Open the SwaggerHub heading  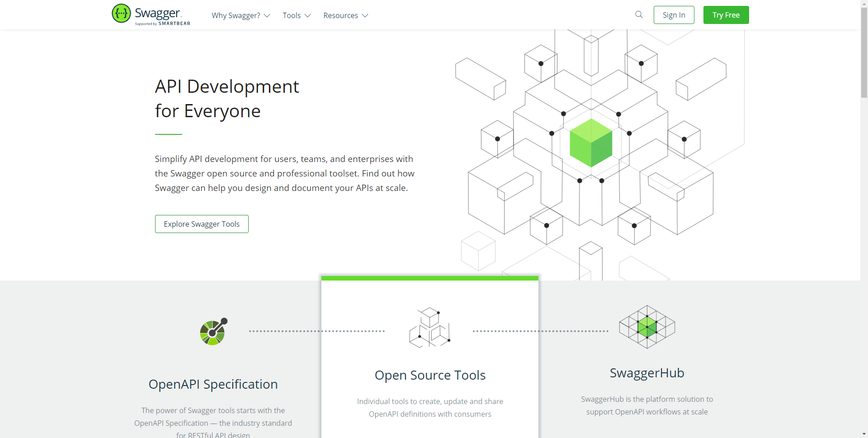[647, 373]
